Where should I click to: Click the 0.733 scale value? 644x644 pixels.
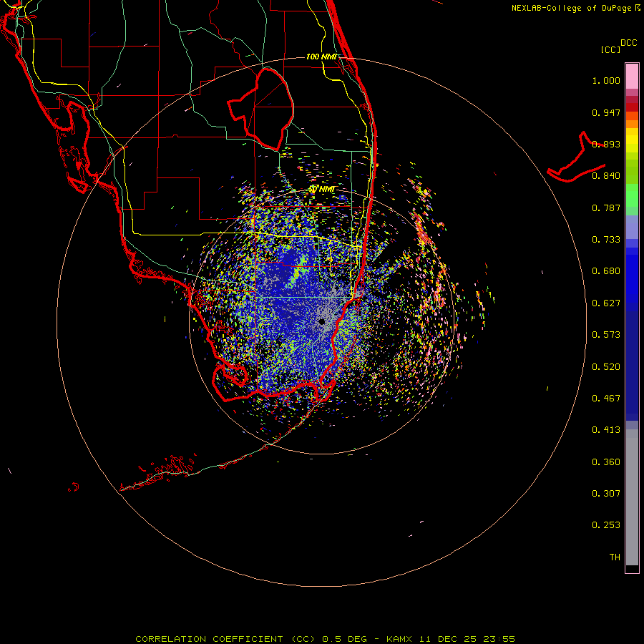pyautogui.click(x=606, y=240)
